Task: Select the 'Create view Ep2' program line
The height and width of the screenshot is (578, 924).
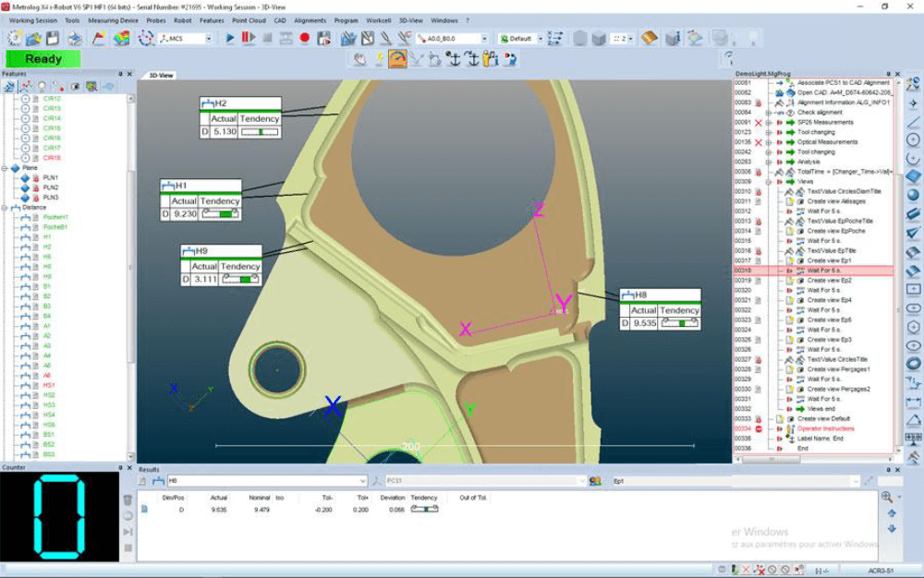Action: pyautogui.click(x=829, y=280)
